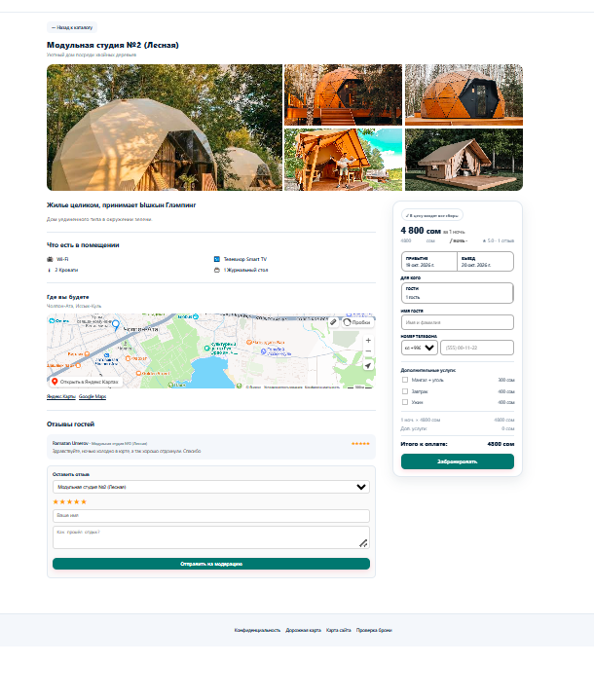Click the fees-included badge in booking card

(x=432, y=215)
